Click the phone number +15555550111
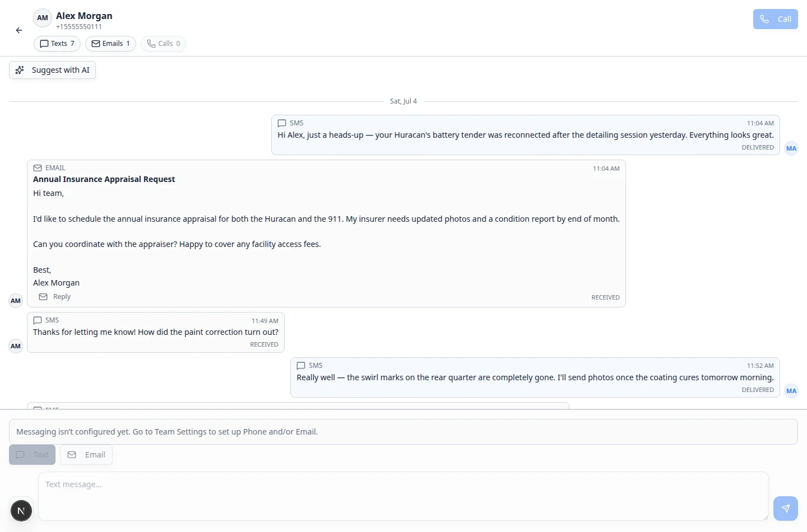The image size is (807, 532). (79, 27)
